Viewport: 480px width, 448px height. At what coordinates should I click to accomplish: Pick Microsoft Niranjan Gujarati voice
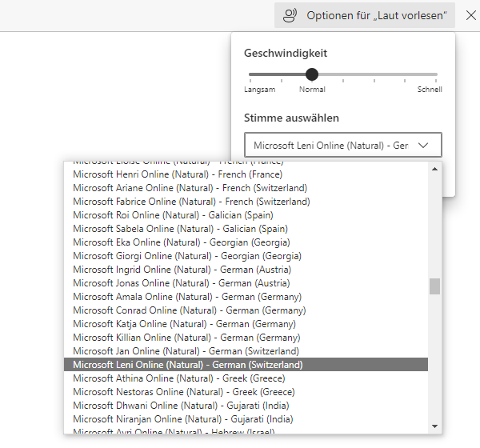(x=246, y=419)
